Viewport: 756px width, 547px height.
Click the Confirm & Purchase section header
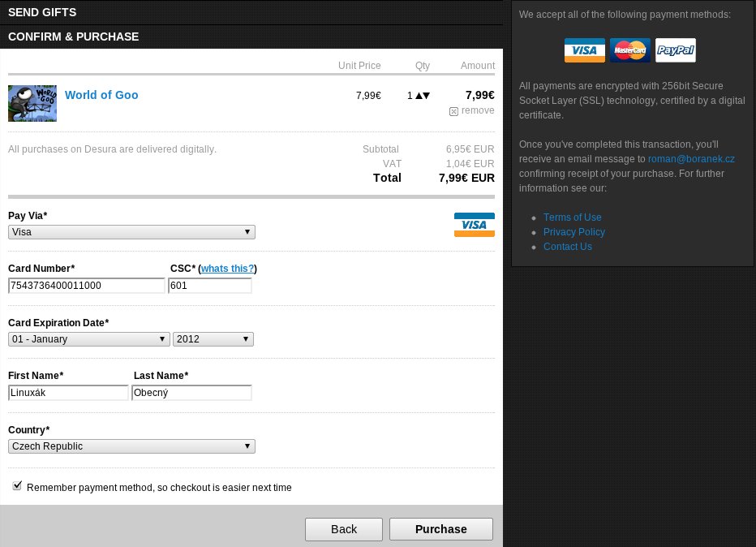(x=73, y=37)
